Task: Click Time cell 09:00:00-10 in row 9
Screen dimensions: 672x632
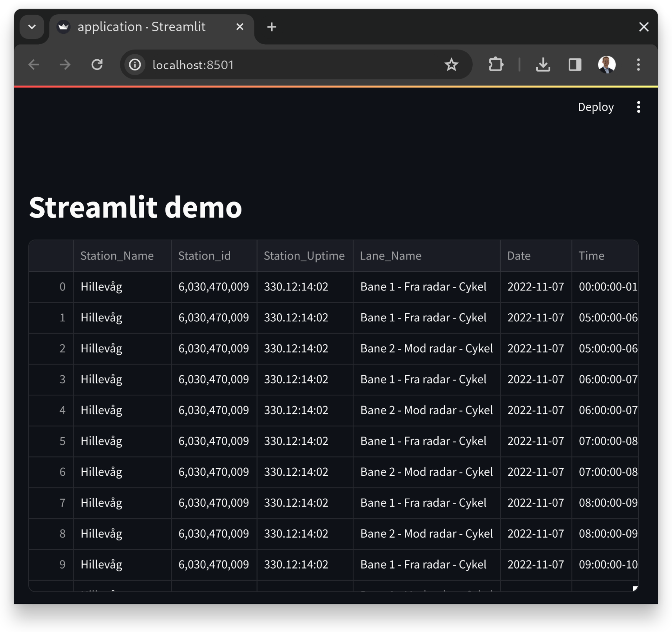Action: tap(605, 564)
